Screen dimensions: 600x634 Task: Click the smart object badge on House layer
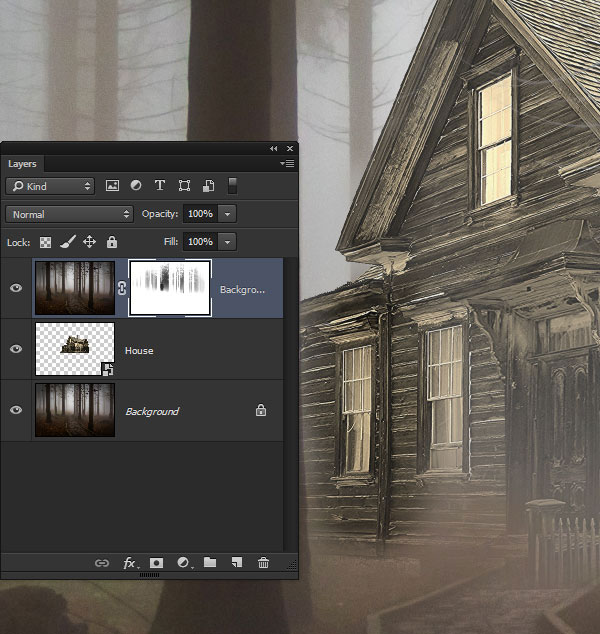pyautogui.click(x=108, y=369)
